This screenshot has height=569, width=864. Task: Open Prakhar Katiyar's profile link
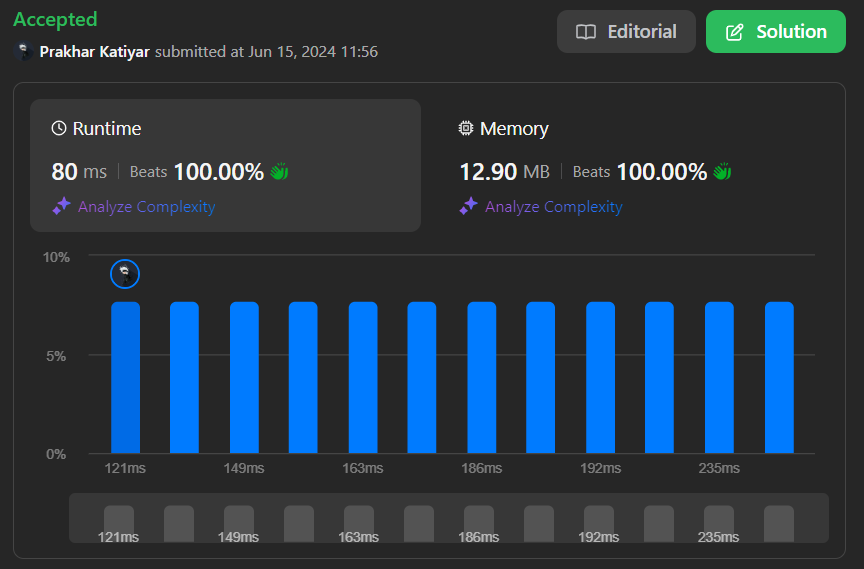click(x=95, y=51)
